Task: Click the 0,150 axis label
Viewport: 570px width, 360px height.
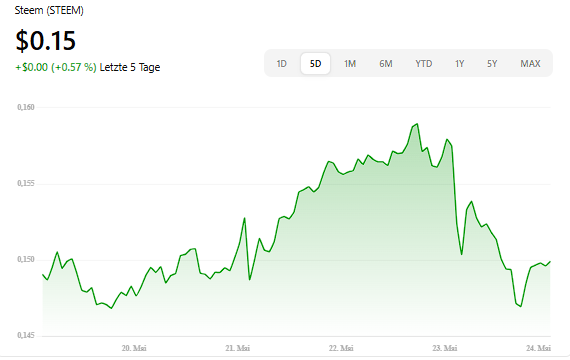Action: pos(26,259)
